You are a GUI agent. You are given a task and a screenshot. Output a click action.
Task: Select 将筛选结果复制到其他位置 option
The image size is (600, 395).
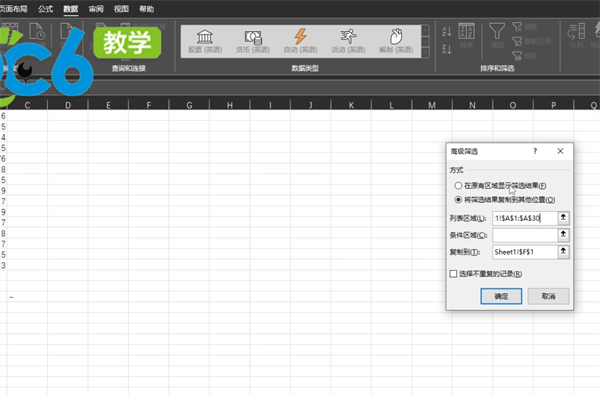coord(505,200)
